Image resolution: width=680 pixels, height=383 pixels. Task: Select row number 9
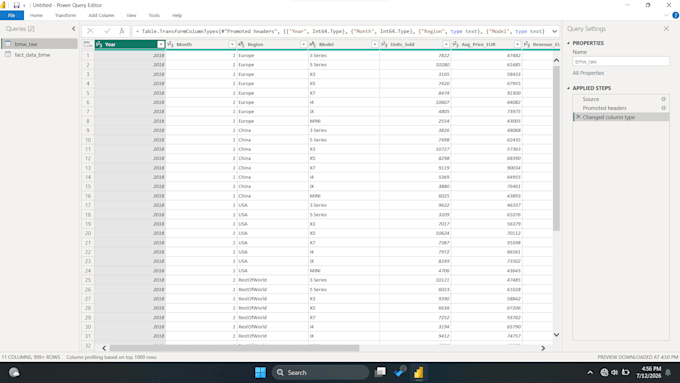tap(88, 130)
